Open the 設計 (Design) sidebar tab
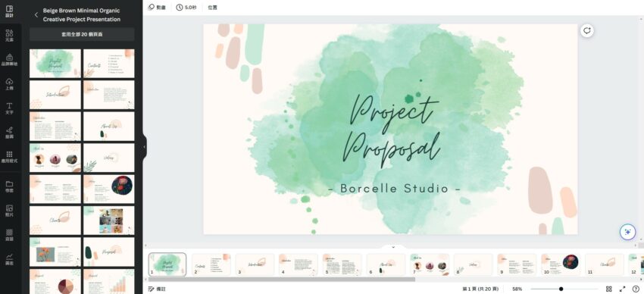This screenshot has height=294, width=644. pyautogui.click(x=9, y=11)
